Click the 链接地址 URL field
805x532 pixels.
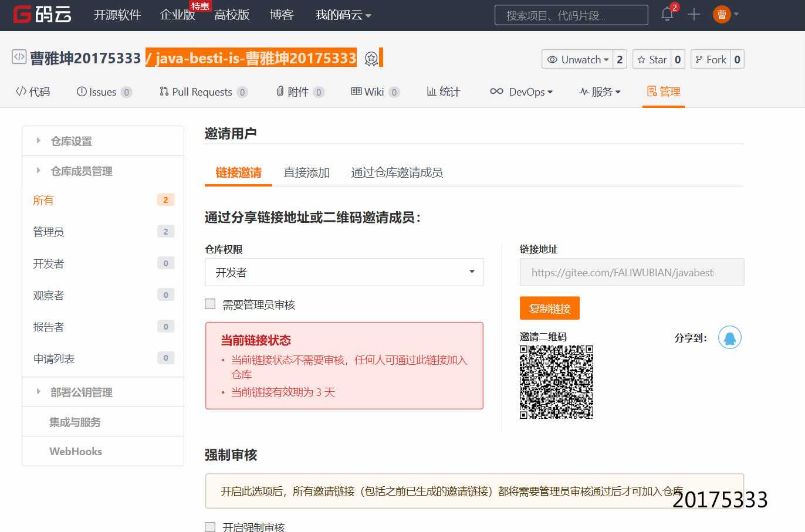[632, 272]
